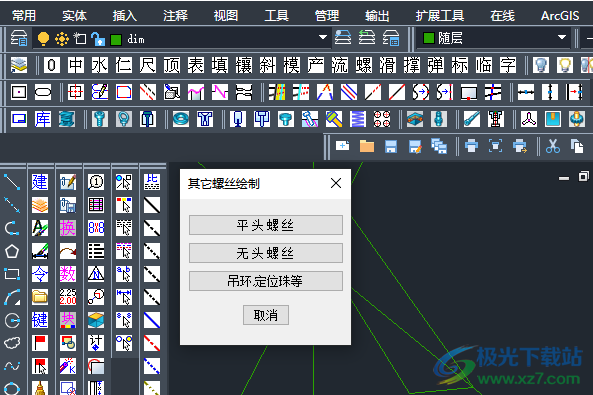Click the 建 icon in left palette
Image resolution: width=593 pixels, height=395 pixels.
40,182
